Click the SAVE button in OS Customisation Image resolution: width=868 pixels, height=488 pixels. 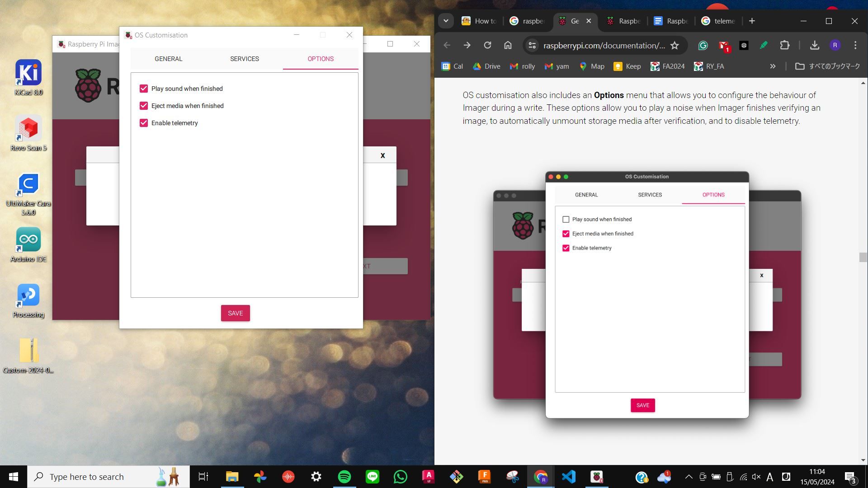(x=235, y=313)
